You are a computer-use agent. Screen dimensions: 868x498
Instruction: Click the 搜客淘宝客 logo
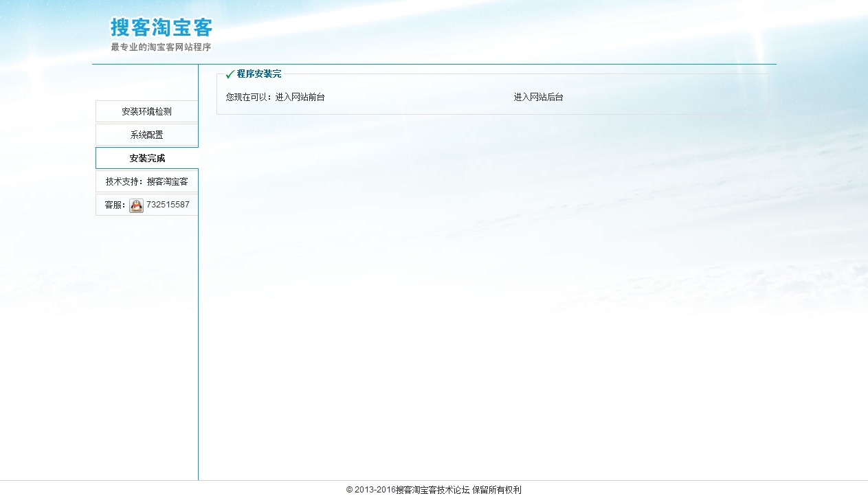(162, 27)
